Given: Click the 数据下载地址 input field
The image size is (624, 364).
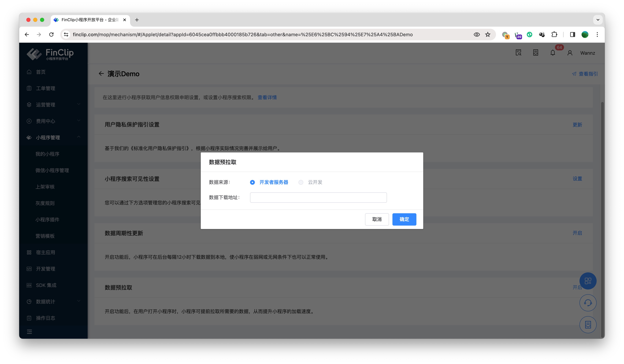Looking at the screenshot, I should point(318,198).
